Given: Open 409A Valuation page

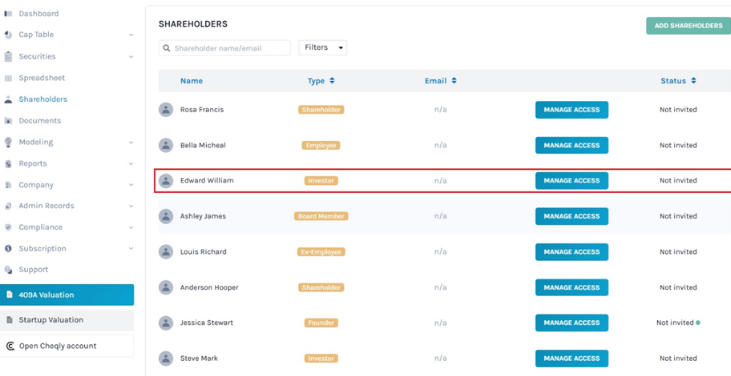Looking at the screenshot, I should 67,295.
